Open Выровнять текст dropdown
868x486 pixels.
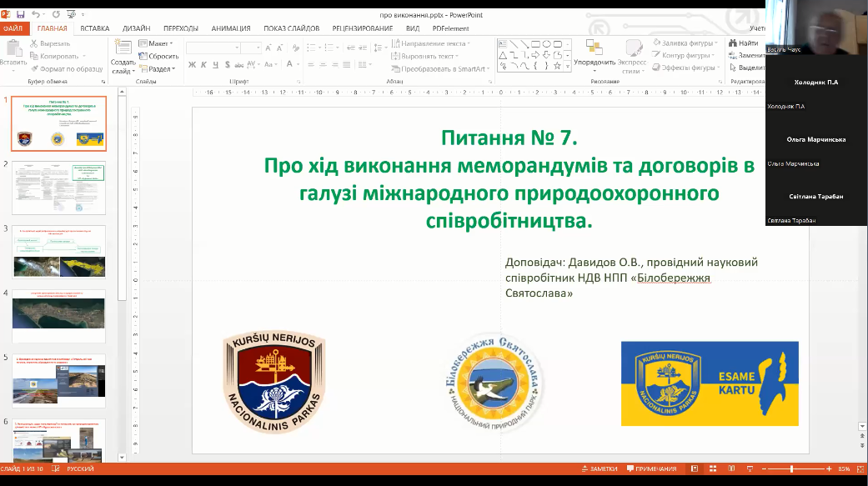[x=424, y=56]
